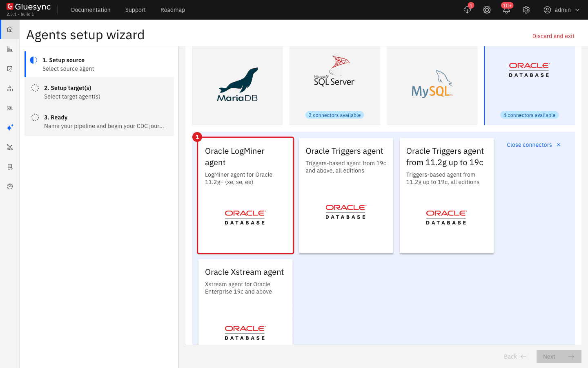Open the gauge dashboard sidebar icon
Image resolution: width=588 pixels, height=368 pixels.
coord(10,186)
